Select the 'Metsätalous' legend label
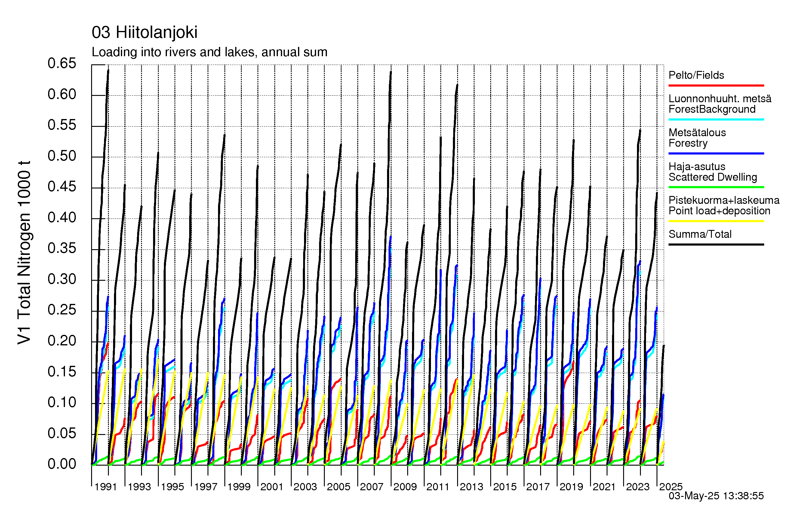 [x=697, y=133]
